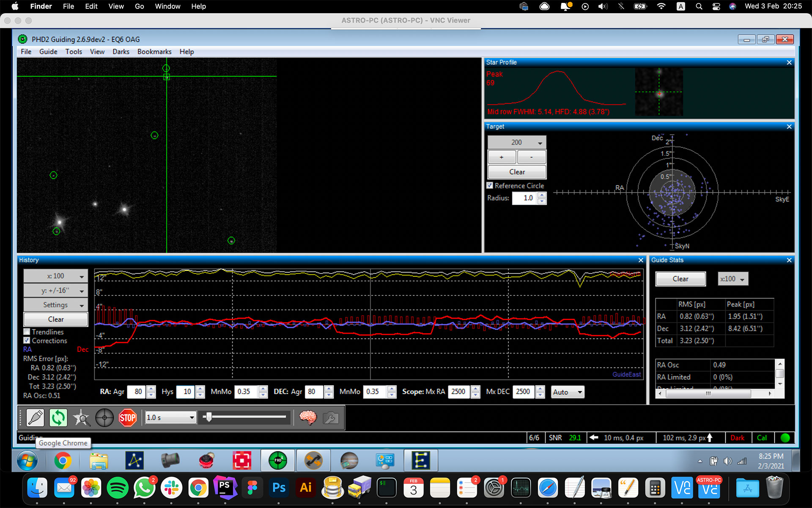Open the 1.0 s exposure time dropdown
Image resolution: width=812 pixels, height=508 pixels.
pyautogui.click(x=170, y=417)
